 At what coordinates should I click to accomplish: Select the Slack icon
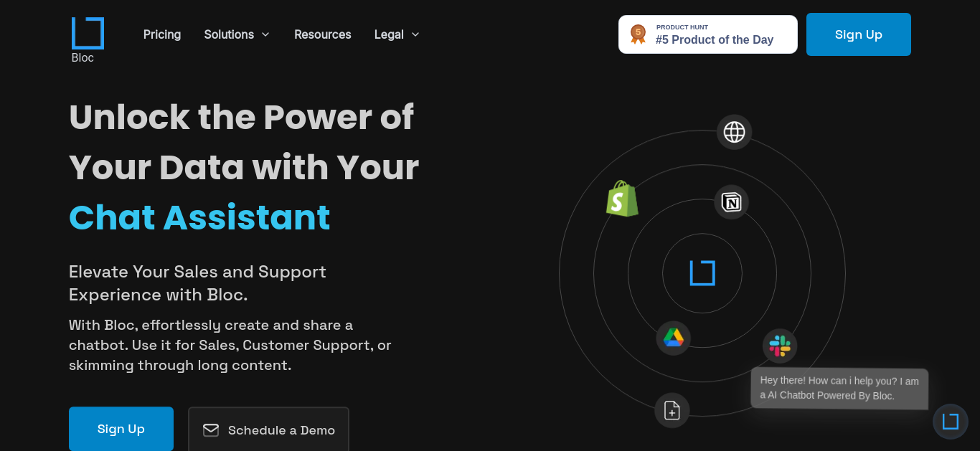pyautogui.click(x=780, y=346)
